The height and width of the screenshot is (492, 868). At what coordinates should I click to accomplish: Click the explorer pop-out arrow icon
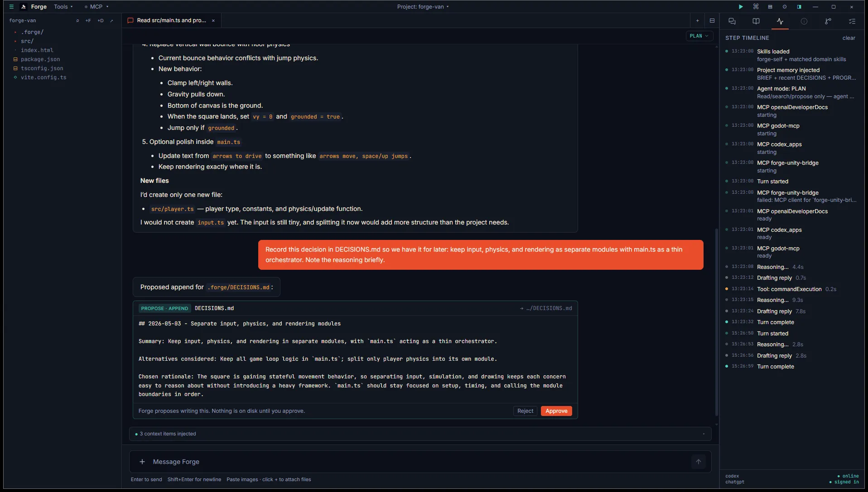(111, 21)
